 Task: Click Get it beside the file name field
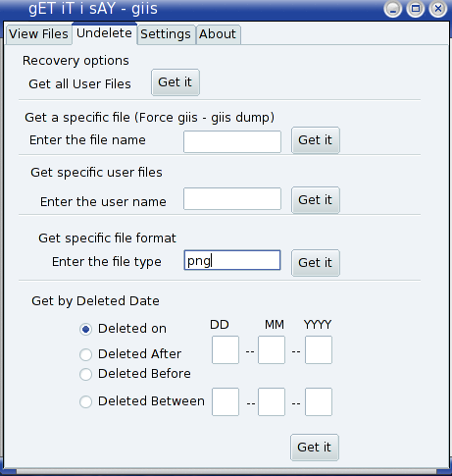(316, 140)
